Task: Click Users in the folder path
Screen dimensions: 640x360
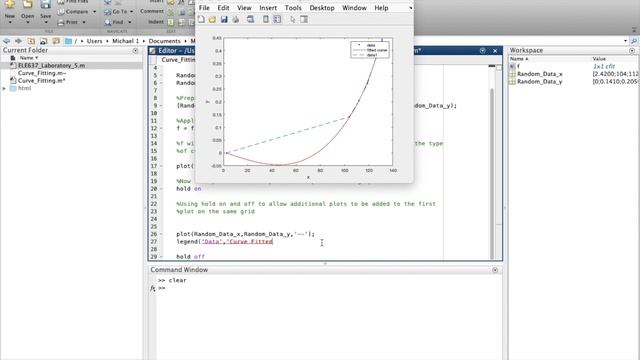Action: point(94,41)
